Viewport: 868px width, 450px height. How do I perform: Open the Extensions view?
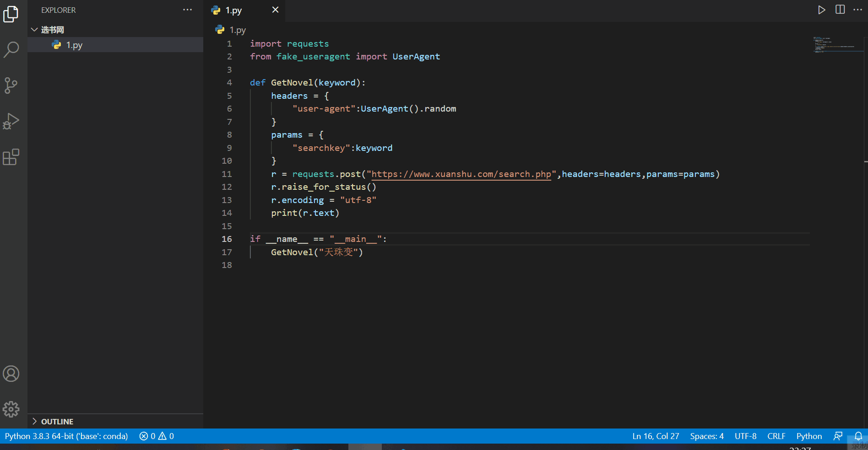pos(11,157)
